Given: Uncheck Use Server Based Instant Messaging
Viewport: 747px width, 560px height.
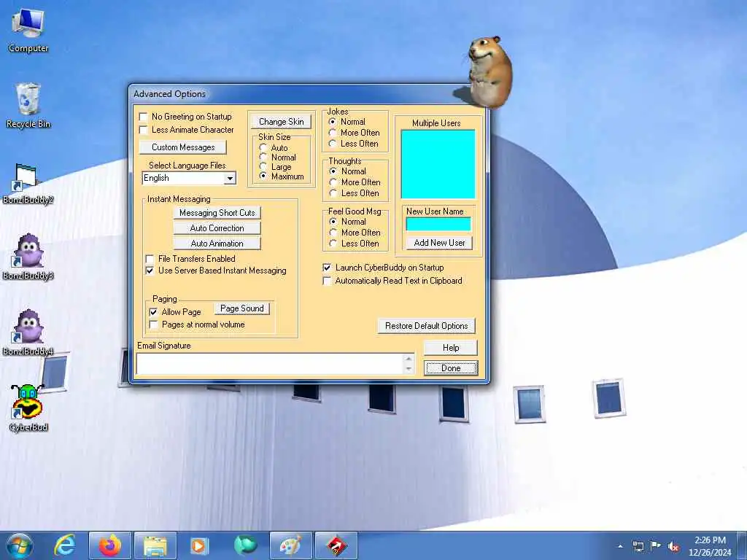Looking at the screenshot, I should pyautogui.click(x=150, y=271).
